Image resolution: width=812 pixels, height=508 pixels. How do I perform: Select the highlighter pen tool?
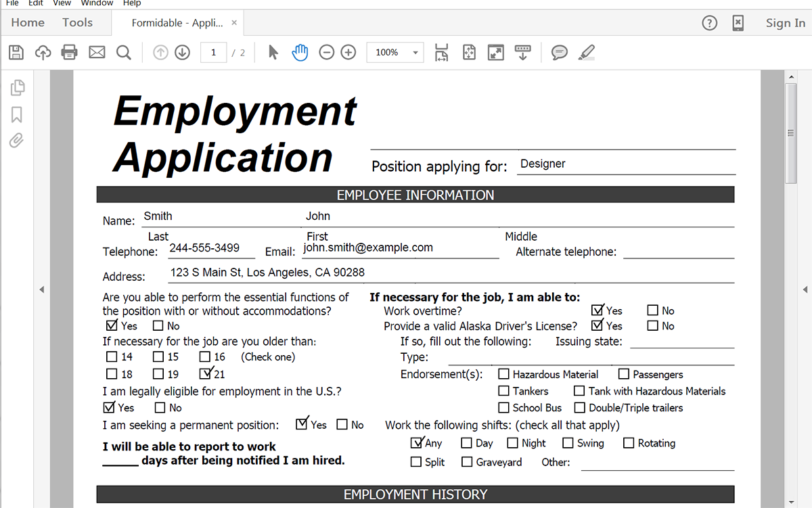pos(586,52)
